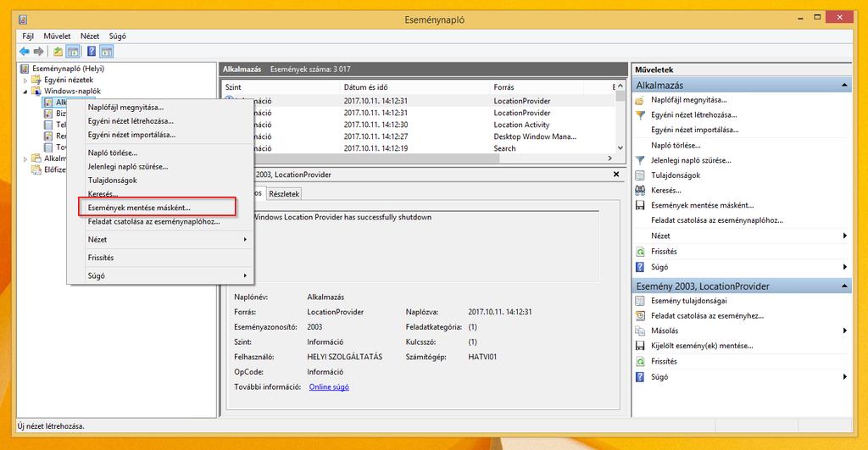Viewport: 868px width, 450px height.
Task: Choose Feladat csatolása az eseménynaplóhoz in context menu
Action: tap(160, 221)
